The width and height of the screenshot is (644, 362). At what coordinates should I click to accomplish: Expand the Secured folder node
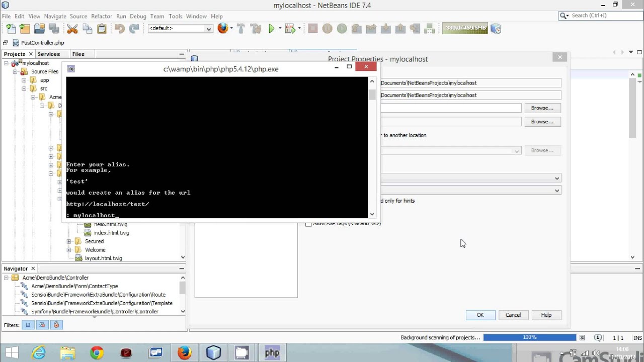69,241
